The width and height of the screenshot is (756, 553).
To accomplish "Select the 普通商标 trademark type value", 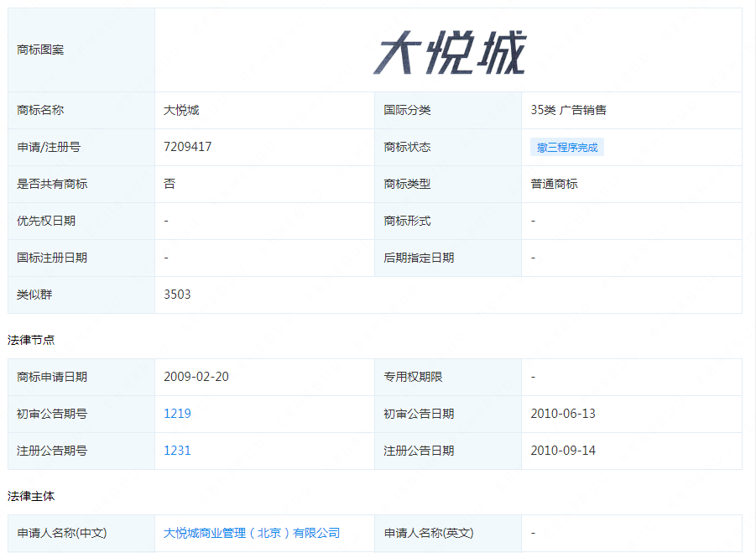I will [554, 184].
